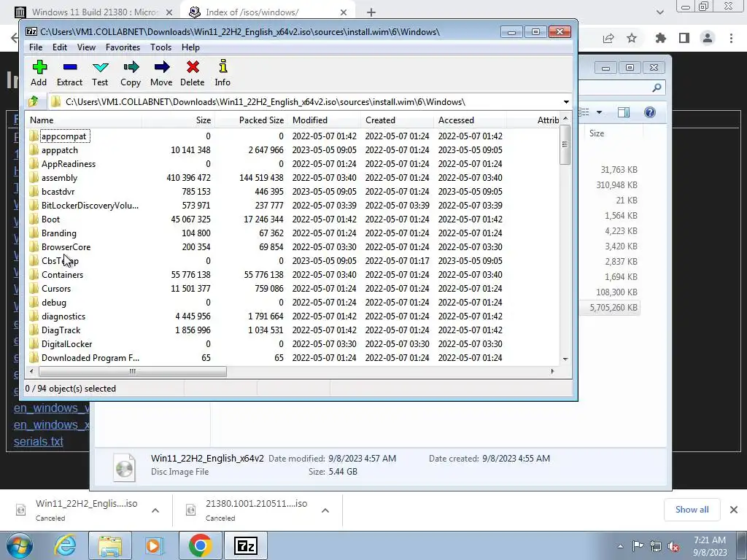The image size is (747, 560).
Task: Click the Extract toolbar icon
Action: pos(69,73)
